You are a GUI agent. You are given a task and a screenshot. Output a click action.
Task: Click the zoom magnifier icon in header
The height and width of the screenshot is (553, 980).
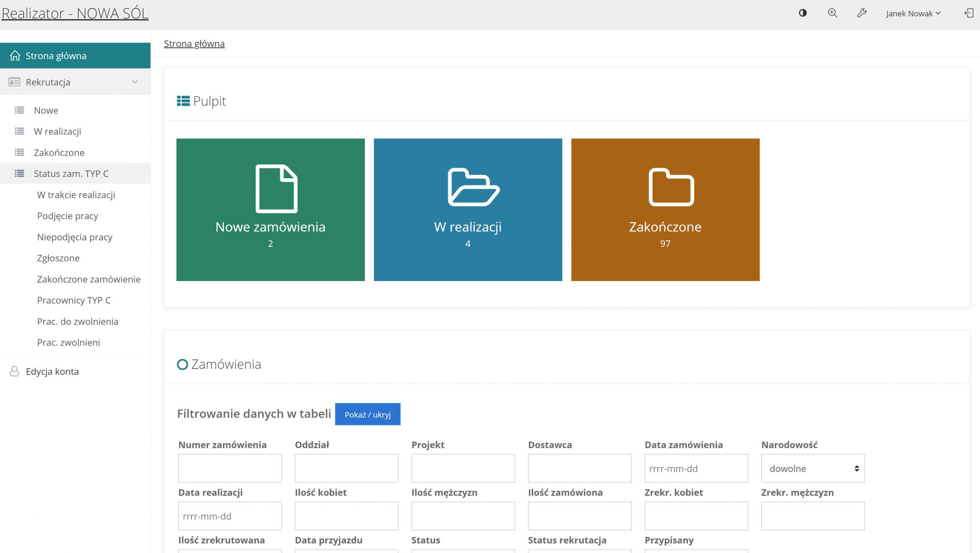pyautogui.click(x=832, y=13)
